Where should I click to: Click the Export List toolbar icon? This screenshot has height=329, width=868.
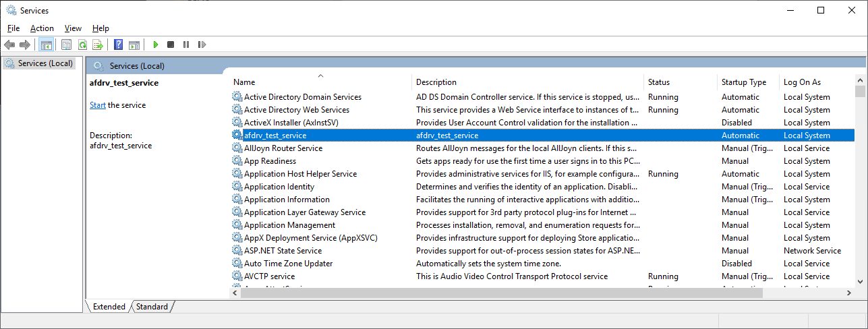point(98,44)
